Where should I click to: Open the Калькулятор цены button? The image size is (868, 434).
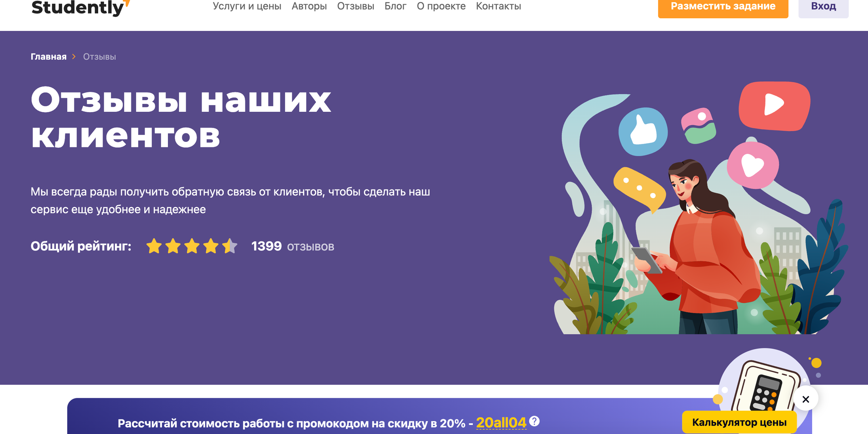click(x=739, y=422)
